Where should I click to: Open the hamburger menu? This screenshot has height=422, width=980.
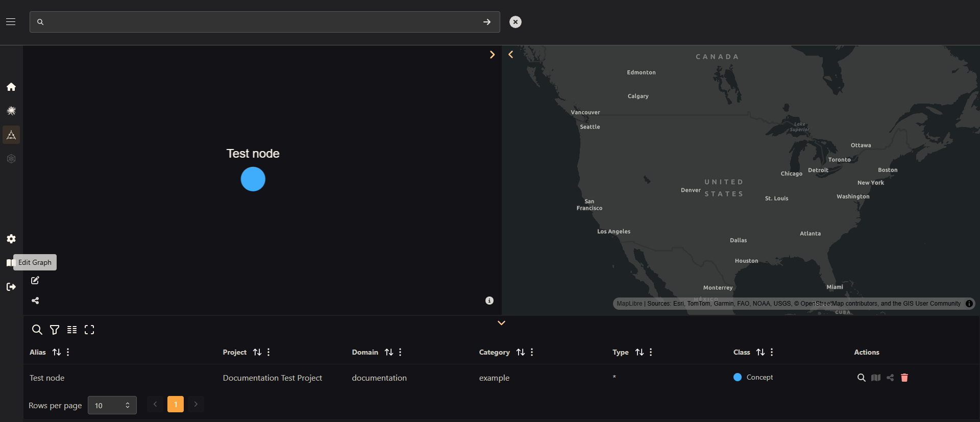pyautogui.click(x=11, y=22)
